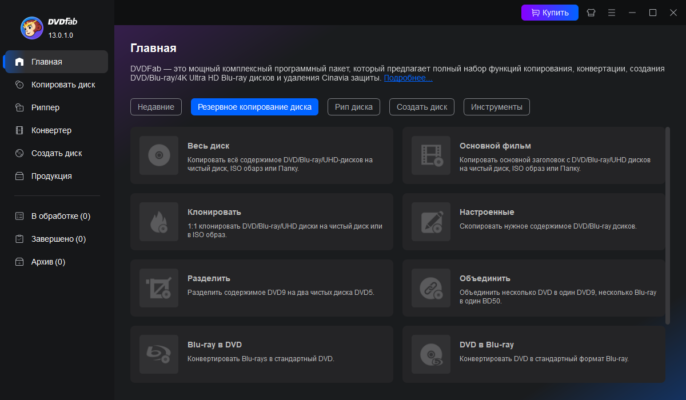Screen dimensions: 686x400
Task: Show Завершено (0) task list
Action: pos(56,239)
